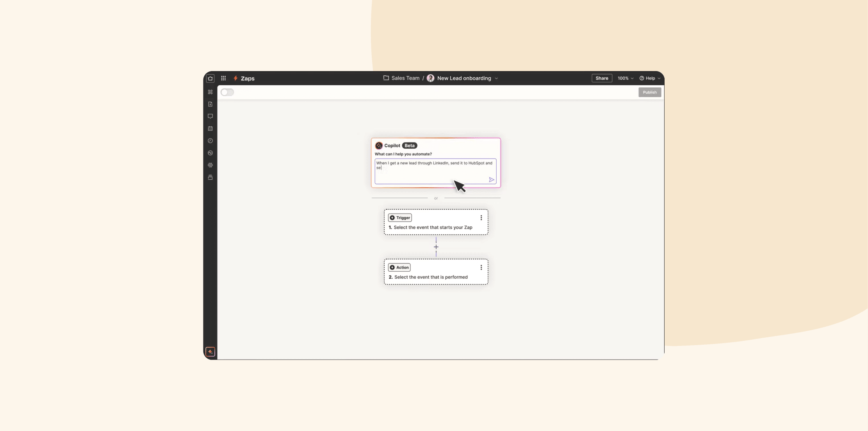Expand the Help dropdown chevron
Viewport: 868px width, 431px height.
pos(659,78)
